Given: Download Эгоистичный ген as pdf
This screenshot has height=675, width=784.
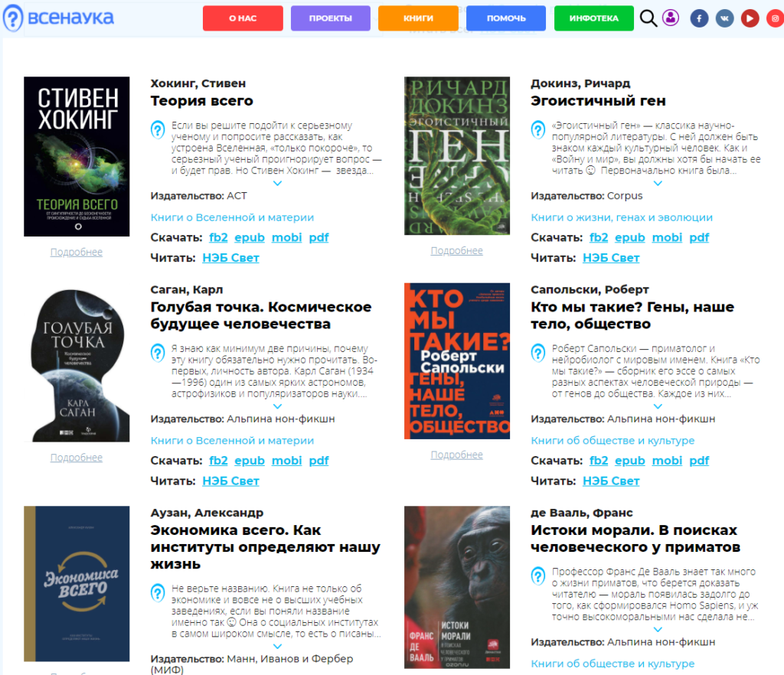Looking at the screenshot, I should (699, 237).
